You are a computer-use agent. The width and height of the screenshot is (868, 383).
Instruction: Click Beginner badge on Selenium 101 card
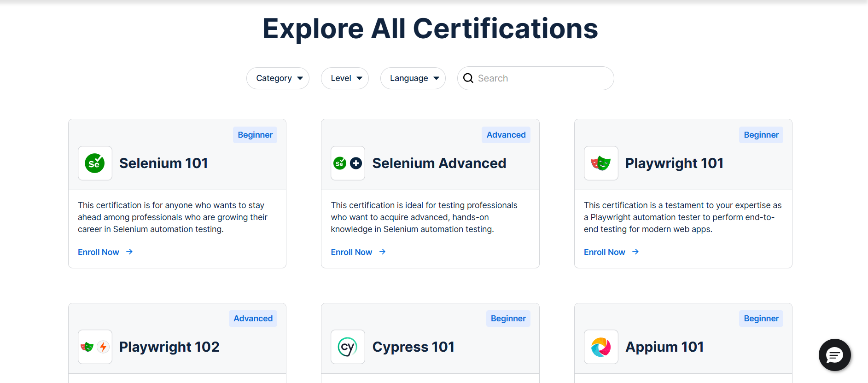pos(255,135)
